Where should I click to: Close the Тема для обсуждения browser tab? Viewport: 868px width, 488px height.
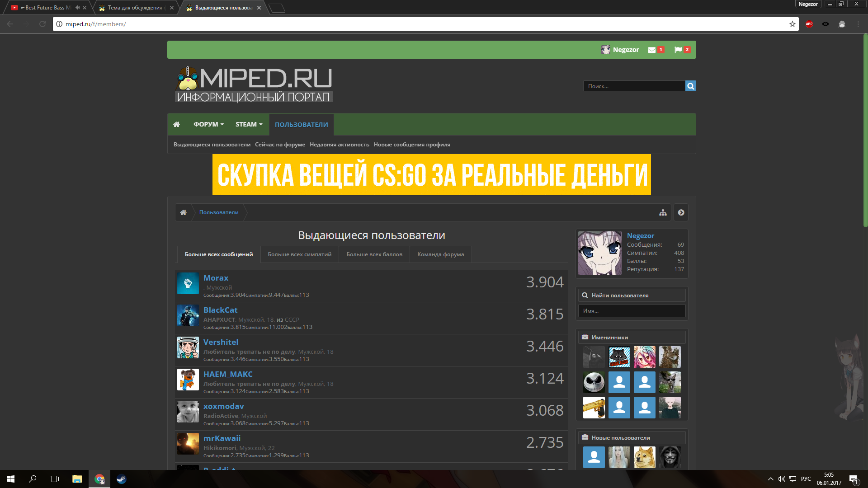[x=172, y=8]
